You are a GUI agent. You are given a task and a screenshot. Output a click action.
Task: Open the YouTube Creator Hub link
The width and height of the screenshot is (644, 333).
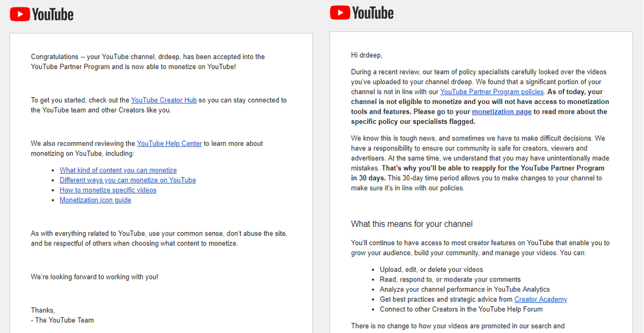pos(164,100)
